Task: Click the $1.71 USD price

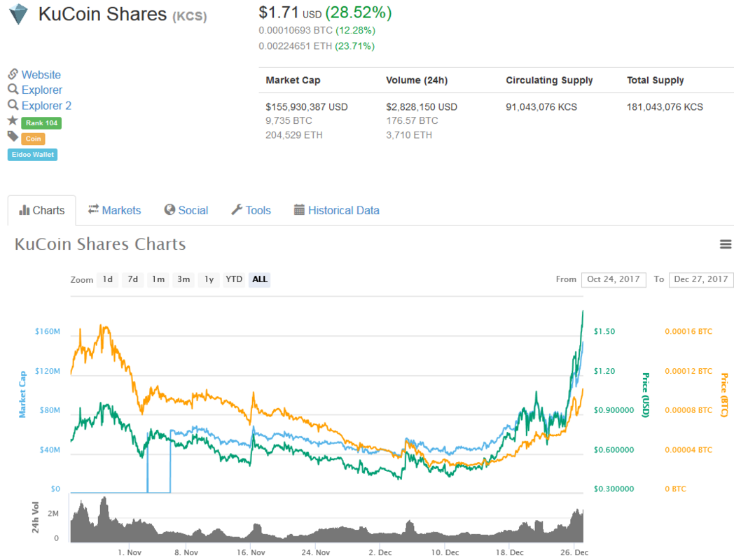Action: point(290,13)
